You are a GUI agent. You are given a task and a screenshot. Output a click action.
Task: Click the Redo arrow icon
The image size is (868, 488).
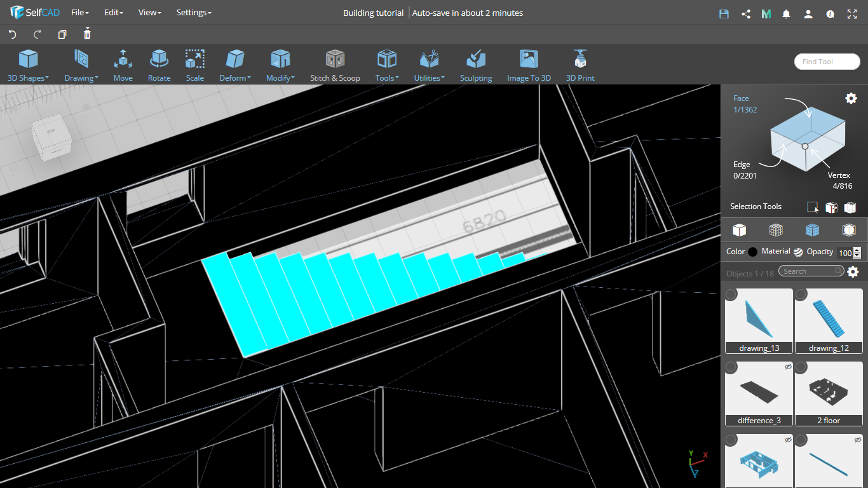(37, 34)
